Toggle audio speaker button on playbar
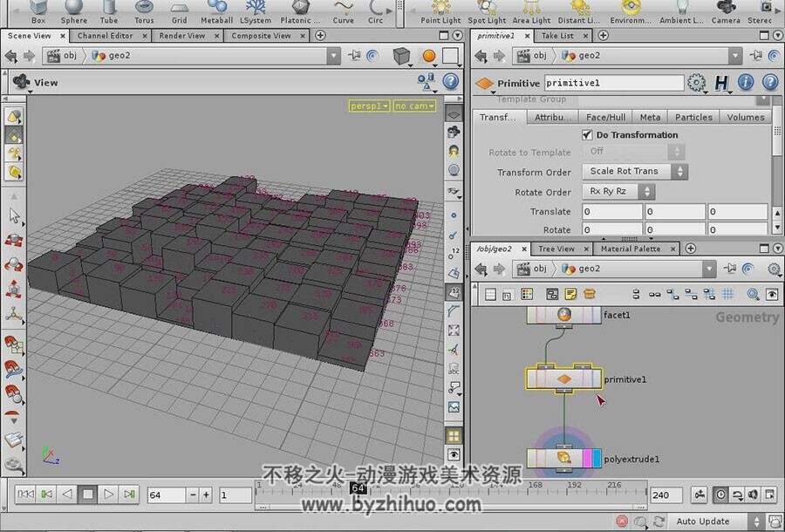This screenshot has width=785, height=532. 753,494
